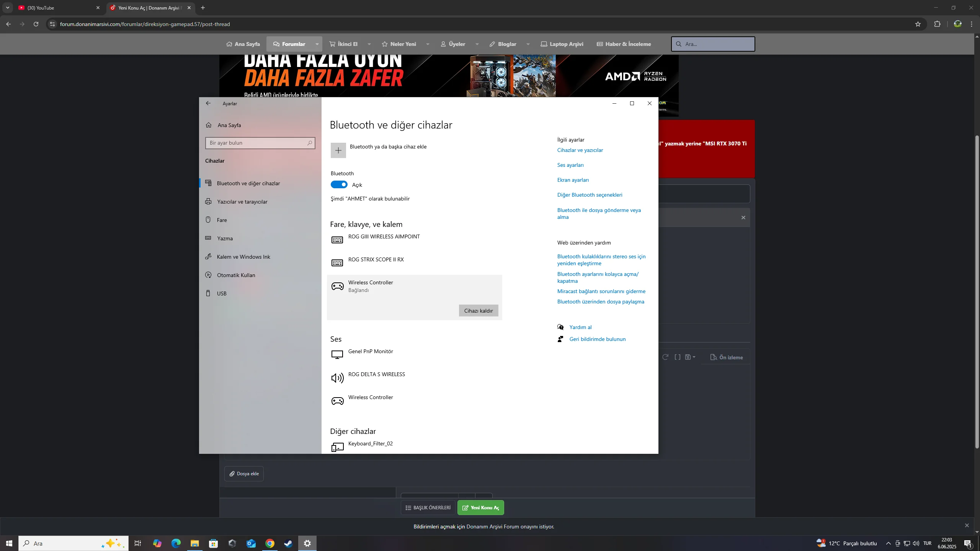Image resolution: width=980 pixels, height=551 pixels.
Task: Open Yazıcılar ve tarayıcılar settings section
Action: click(242, 202)
